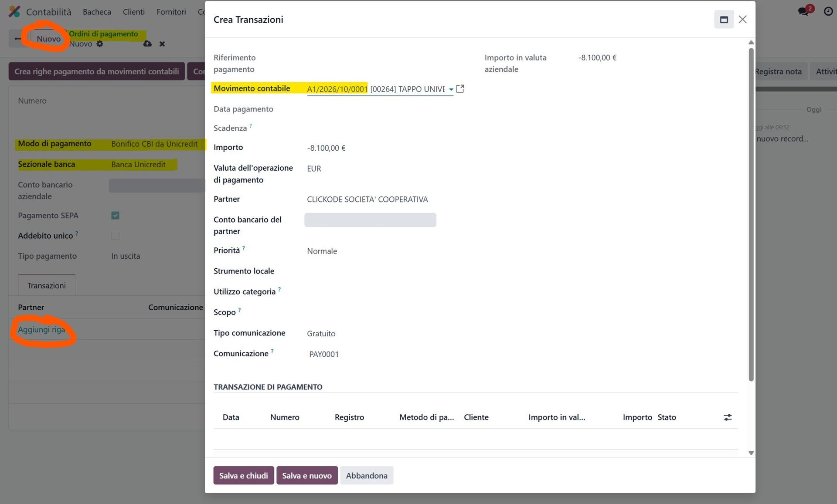Click the Abbandona button
The width and height of the screenshot is (837, 504).
click(x=367, y=476)
